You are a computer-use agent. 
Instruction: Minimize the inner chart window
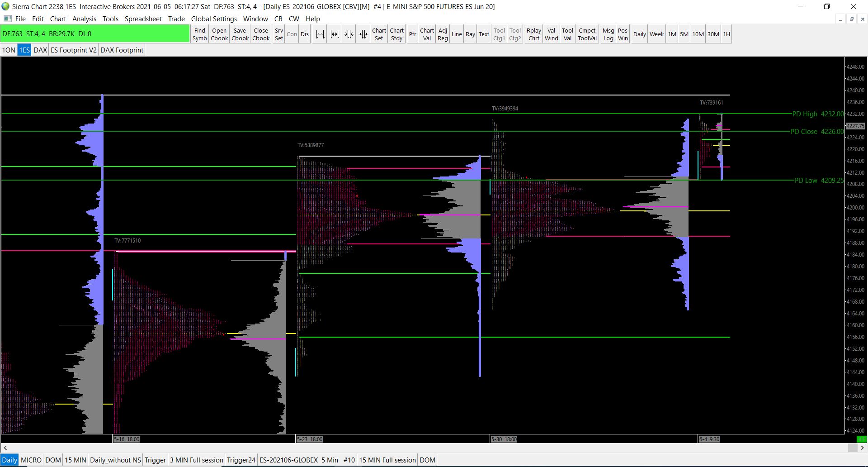pyautogui.click(x=840, y=19)
